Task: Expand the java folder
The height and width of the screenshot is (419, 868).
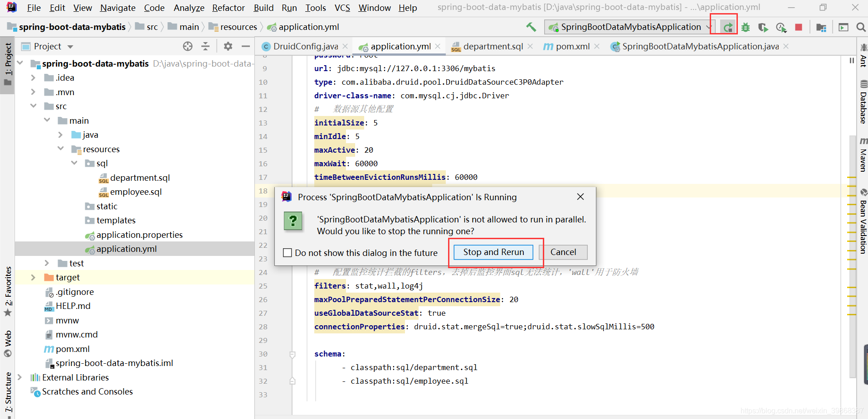Action: click(x=60, y=135)
